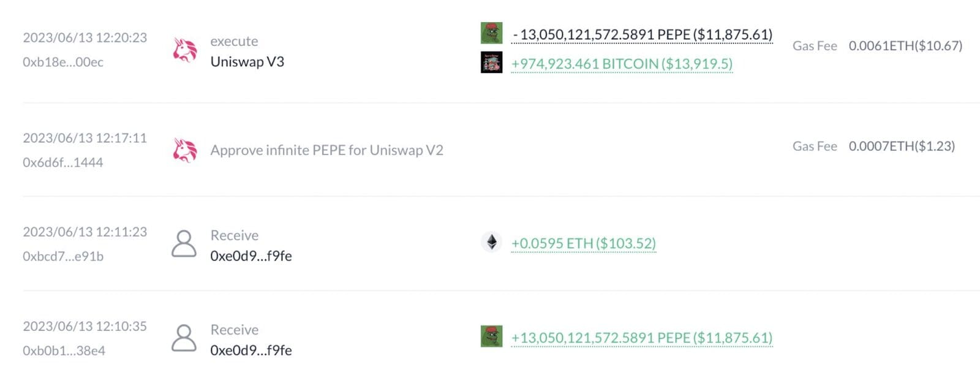
Task: Click the -13,050,121,572.5891 PEPE amount link
Action: (x=643, y=35)
